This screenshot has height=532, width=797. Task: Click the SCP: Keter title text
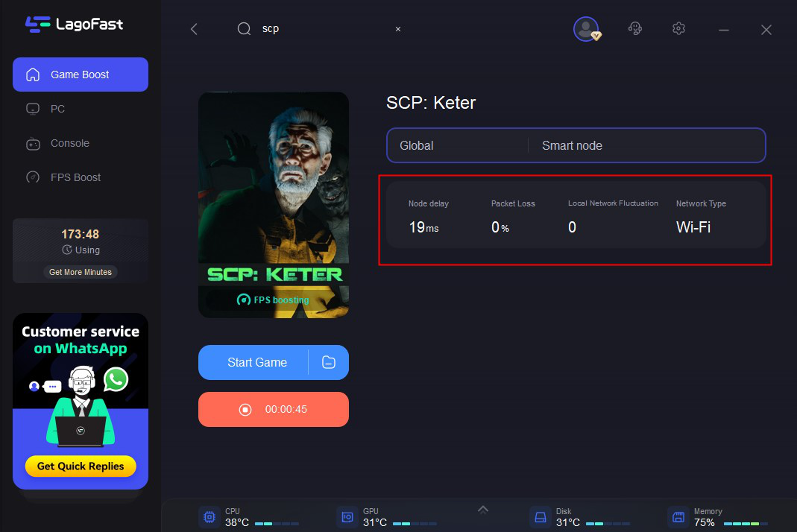click(x=431, y=103)
